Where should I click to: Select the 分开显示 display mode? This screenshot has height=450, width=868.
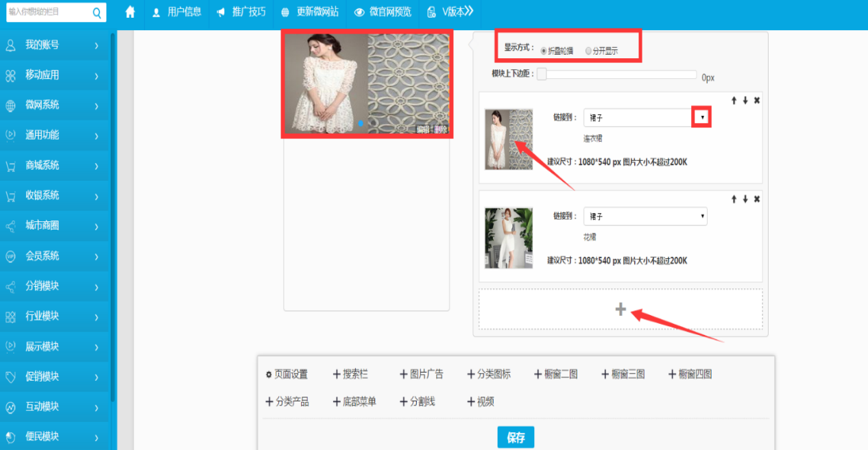pos(588,51)
